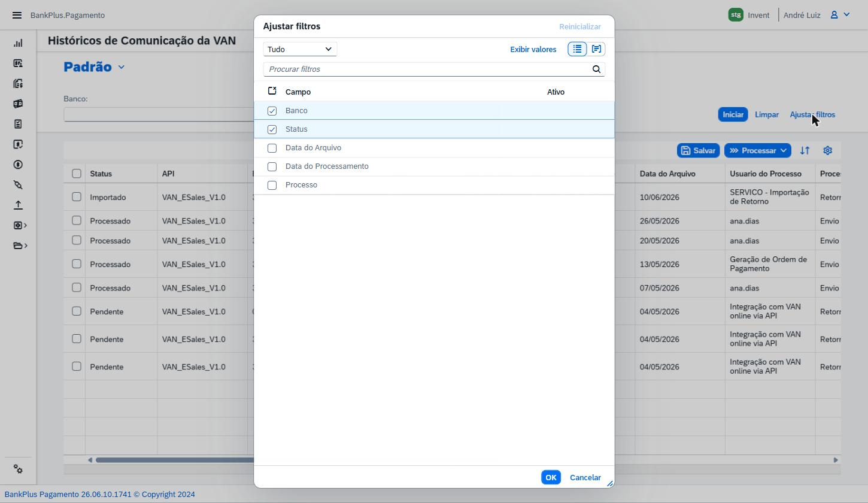Click the user profile icon
Image resolution: width=868 pixels, height=503 pixels.
coord(834,15)
